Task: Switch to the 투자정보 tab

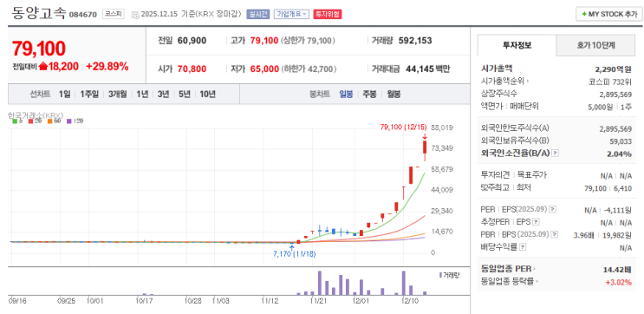Action: [x=517, y=45]
